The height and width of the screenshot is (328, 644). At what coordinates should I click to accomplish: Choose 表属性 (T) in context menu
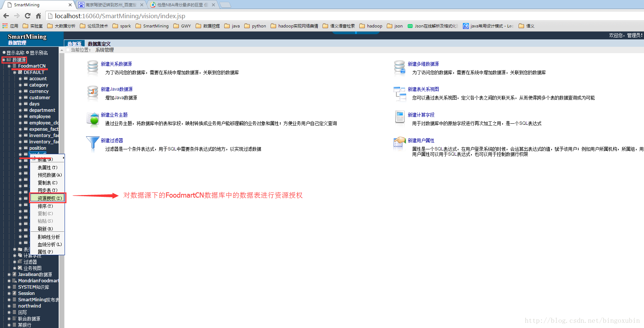pyautogui.click(x=48, y=168)
